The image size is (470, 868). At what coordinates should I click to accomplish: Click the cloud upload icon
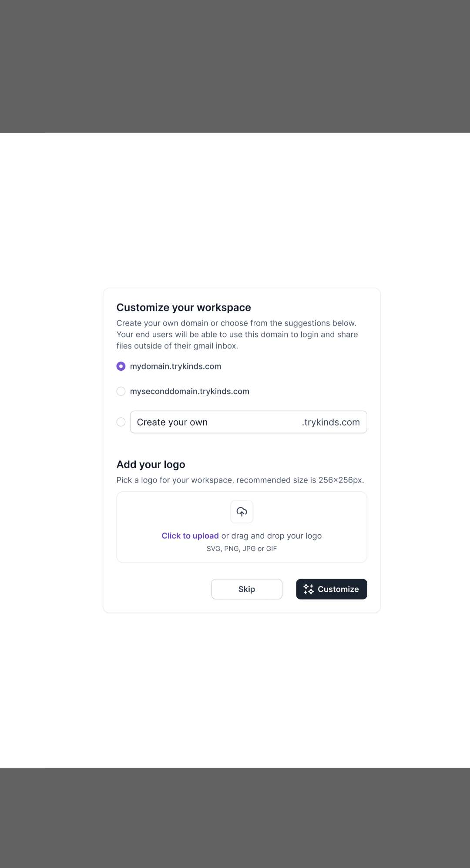click(x=242, y=512)
